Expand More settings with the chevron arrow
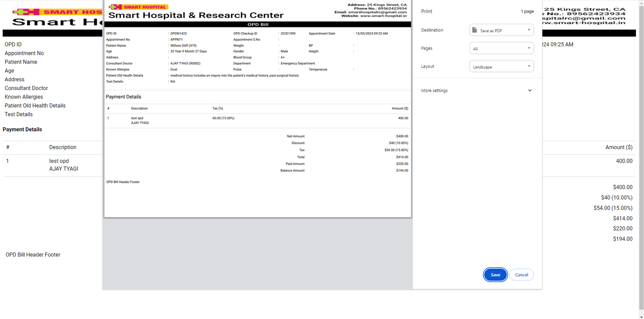Screen dimensions: 644x319 [x=530, y=91]
